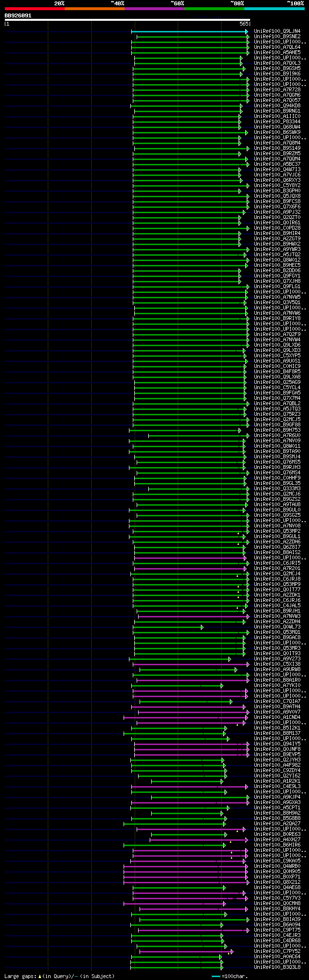Viewport: 309px width, 980px height.
Task: Select subject label UniRef100_Q9LXD6
Action: click(x=277, y=345)
